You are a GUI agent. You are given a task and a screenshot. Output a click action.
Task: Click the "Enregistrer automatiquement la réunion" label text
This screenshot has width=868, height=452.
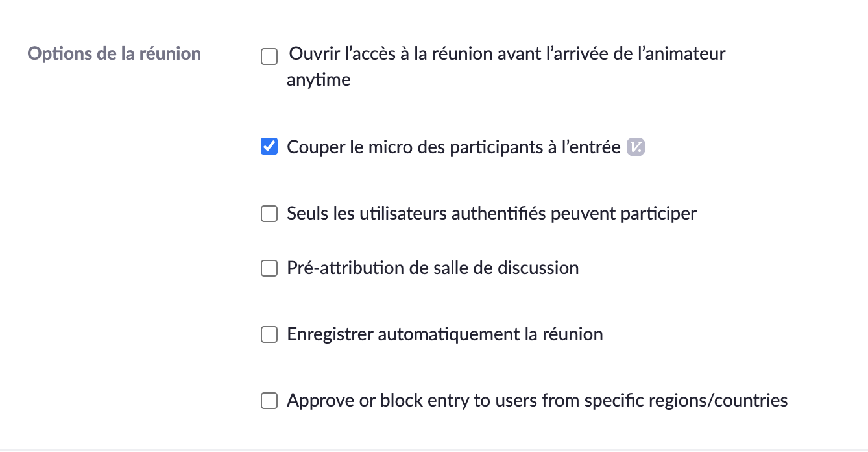coord(444,334)
